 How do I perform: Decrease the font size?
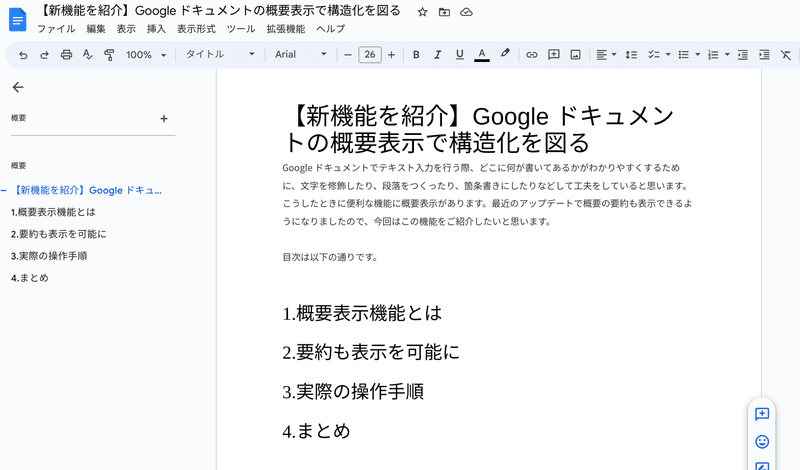tap(348, 55)
